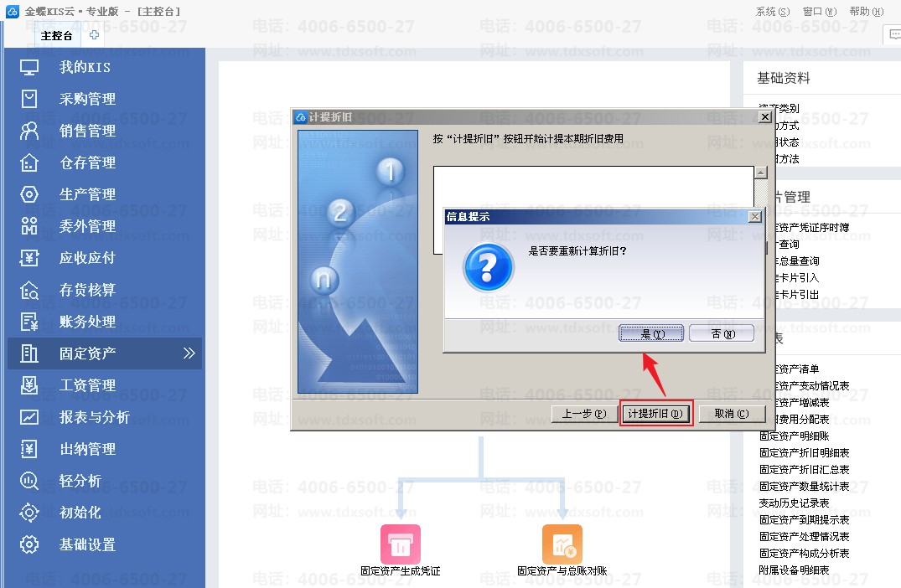901x588 pixels.
Task: Open 销售管理 people icon
Action: point(29,131)
